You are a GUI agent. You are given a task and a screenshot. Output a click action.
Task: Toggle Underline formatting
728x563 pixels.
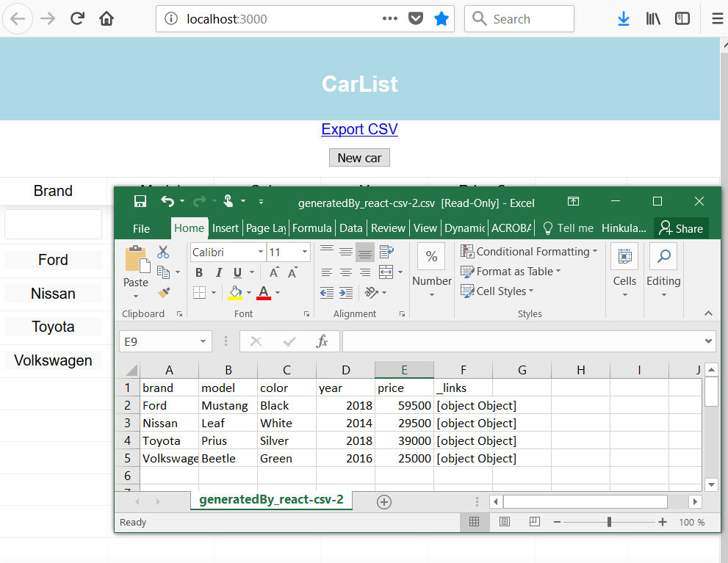coord(238,272)
